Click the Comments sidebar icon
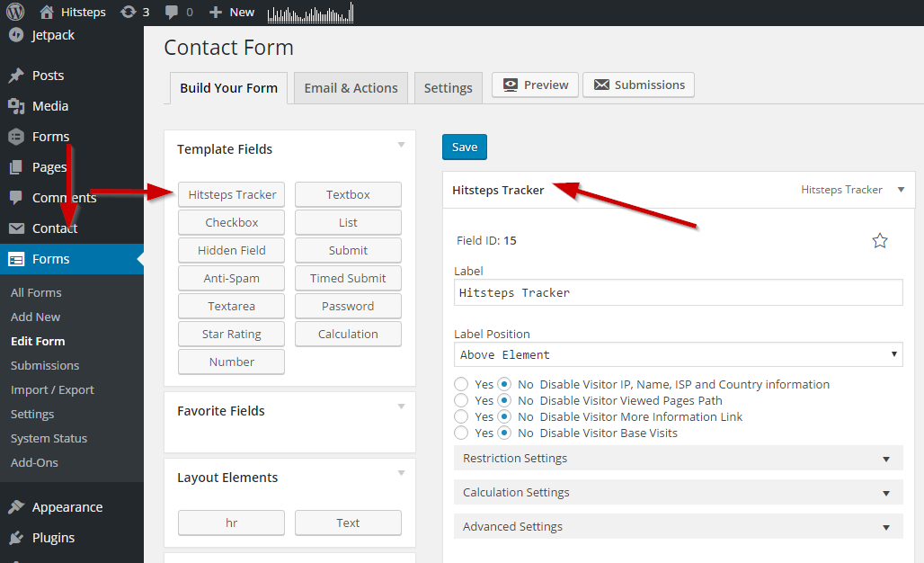924x563 pixels. 16,198
